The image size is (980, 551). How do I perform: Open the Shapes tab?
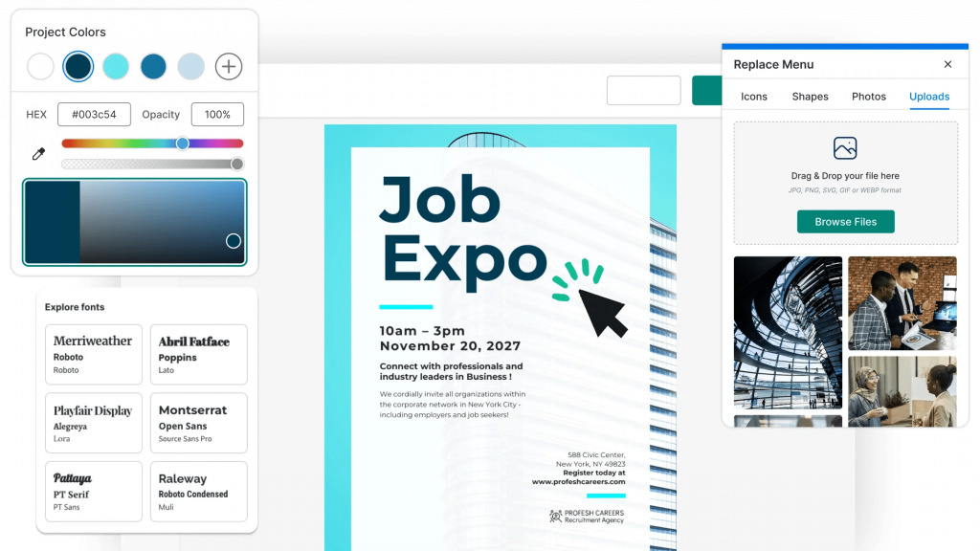(x=810, y=97)
